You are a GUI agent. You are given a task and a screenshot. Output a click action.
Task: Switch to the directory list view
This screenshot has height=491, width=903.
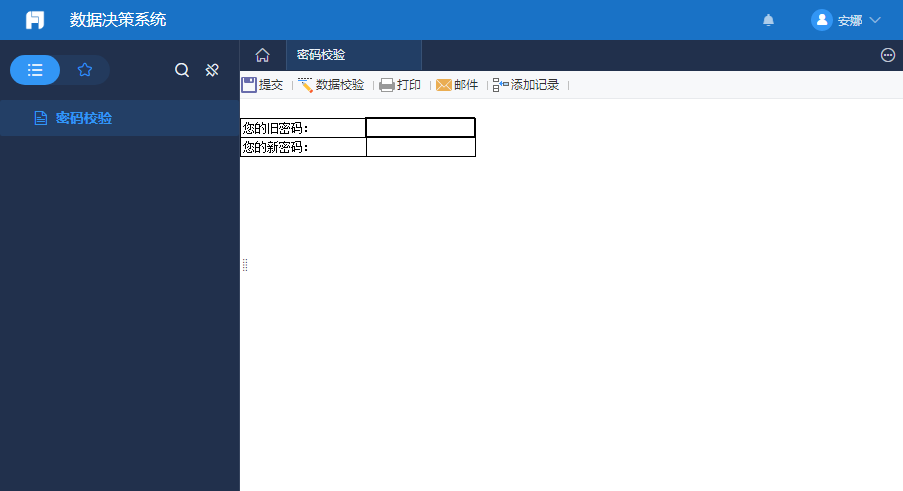(x=35, y=70)
